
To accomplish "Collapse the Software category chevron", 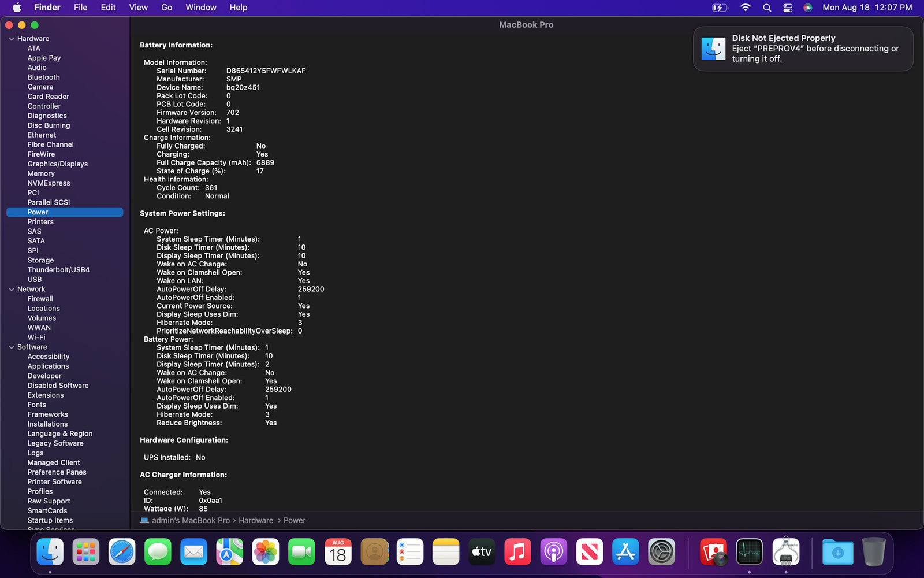I will coord(12,347).
